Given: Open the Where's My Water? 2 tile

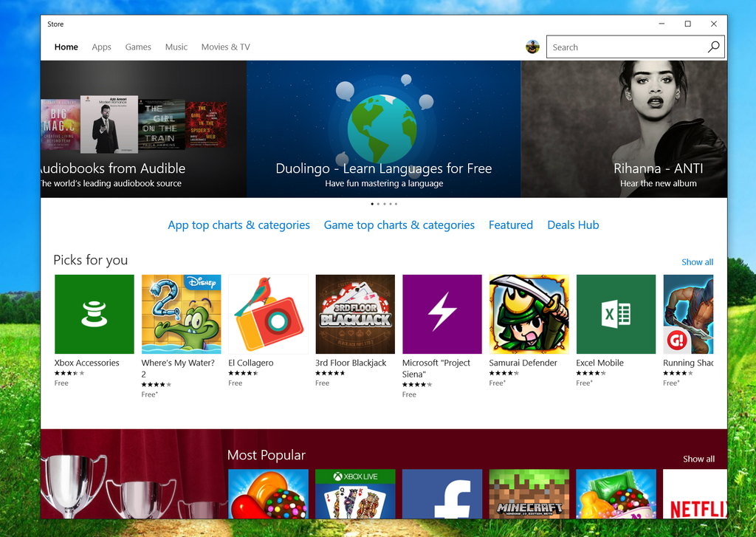Looking at the screenshot, I should 181,314.
